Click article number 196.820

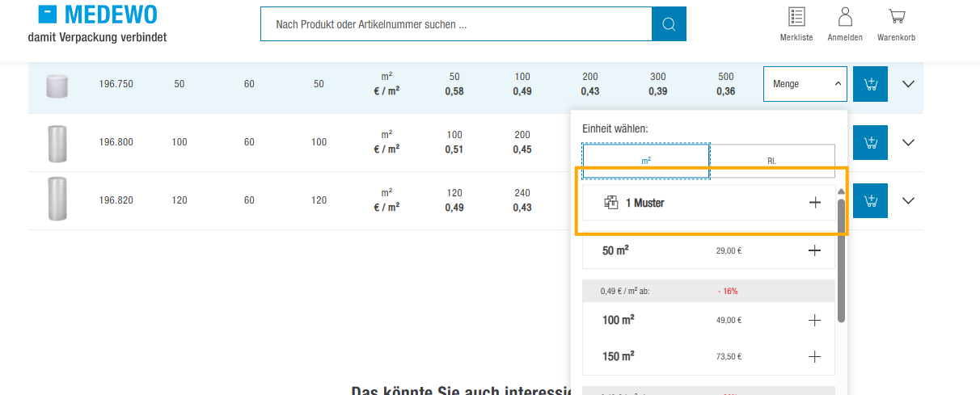(116, 200)
